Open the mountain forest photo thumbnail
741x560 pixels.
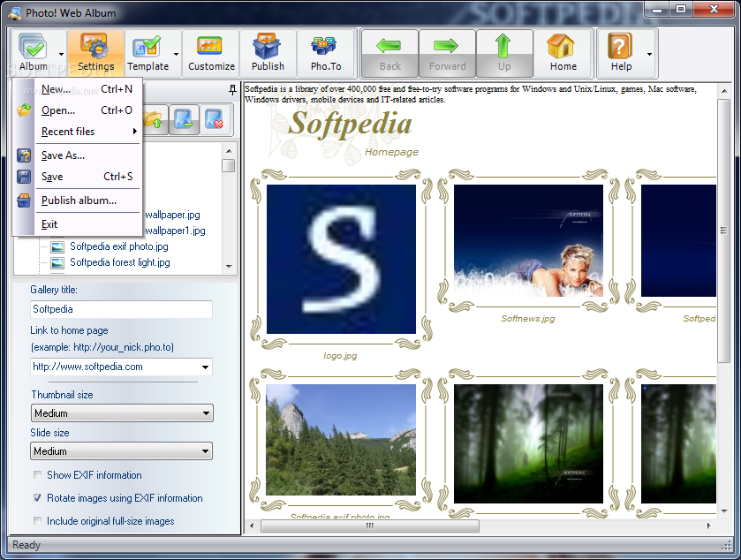click(341, 440)
